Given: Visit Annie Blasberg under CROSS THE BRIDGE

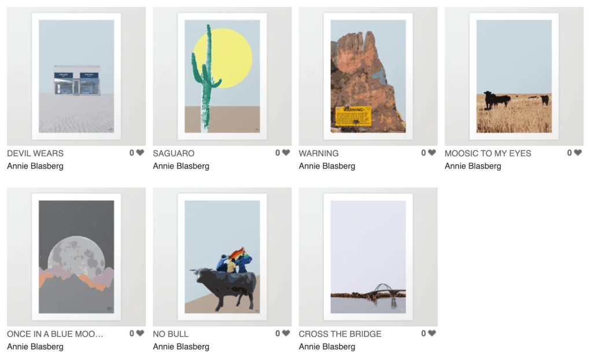Looking at the screenshot, I should pos(327,347).
